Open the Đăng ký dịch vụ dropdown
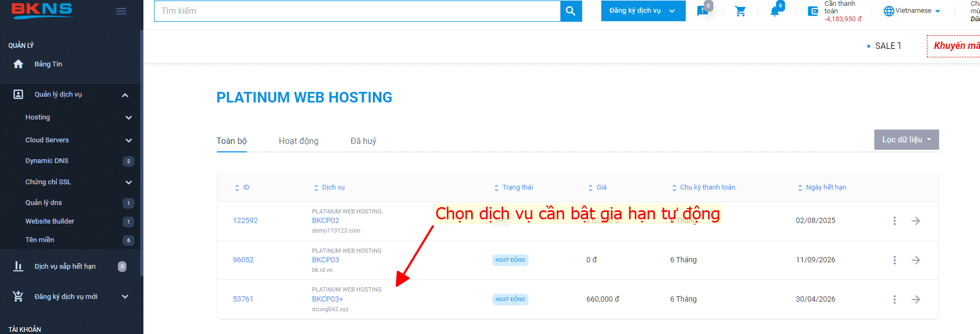The image size is (980, 334). tap(643, 11)
